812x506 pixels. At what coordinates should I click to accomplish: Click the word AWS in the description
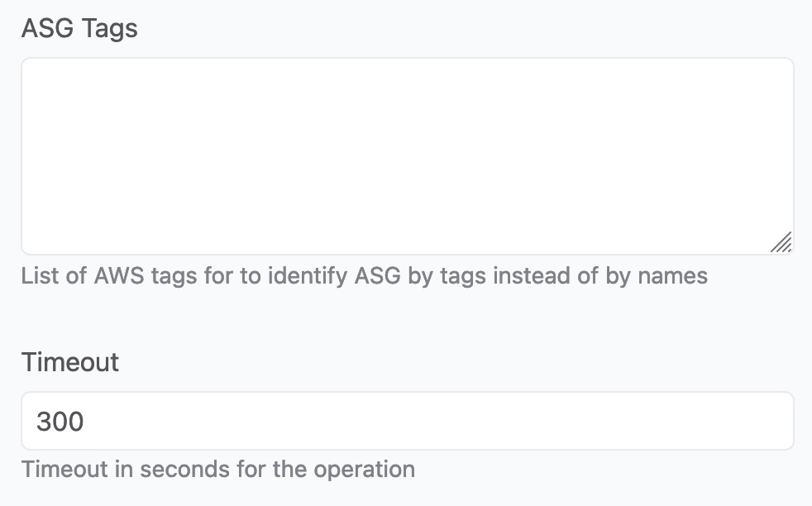click(x=119, y=275)
